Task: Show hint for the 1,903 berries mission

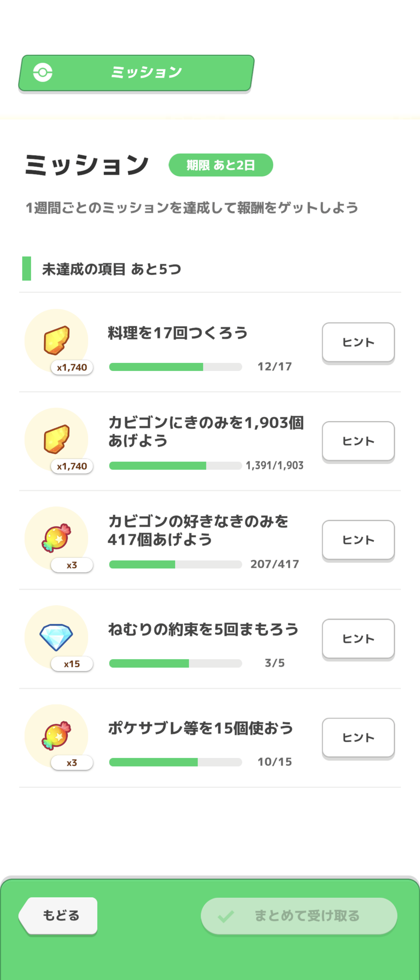Action: 358,441
